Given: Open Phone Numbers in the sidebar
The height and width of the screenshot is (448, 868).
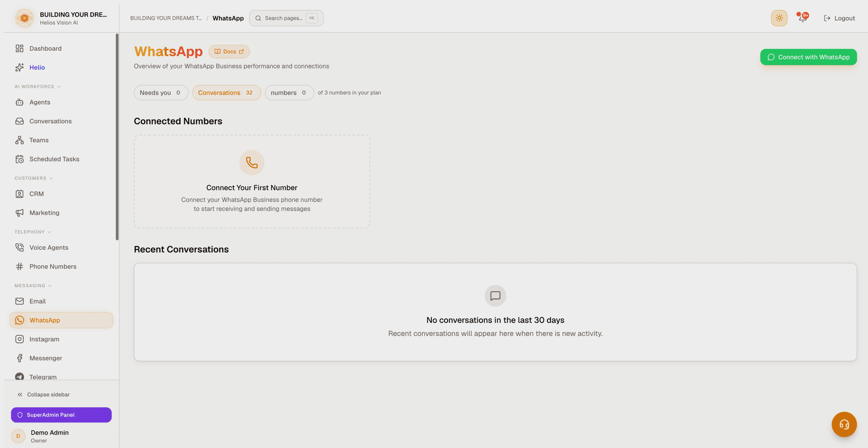Looking at the screenshot, I should click(61, 266).
